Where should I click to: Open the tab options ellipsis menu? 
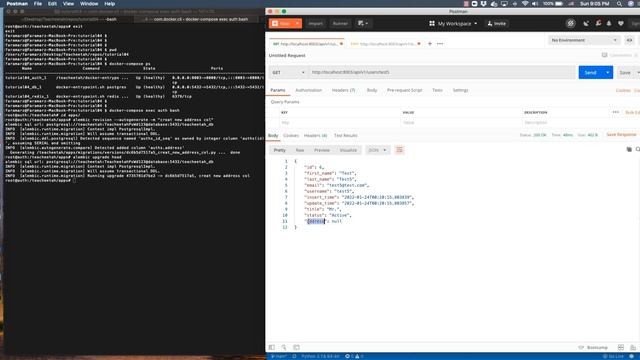(x=440, y=44)
